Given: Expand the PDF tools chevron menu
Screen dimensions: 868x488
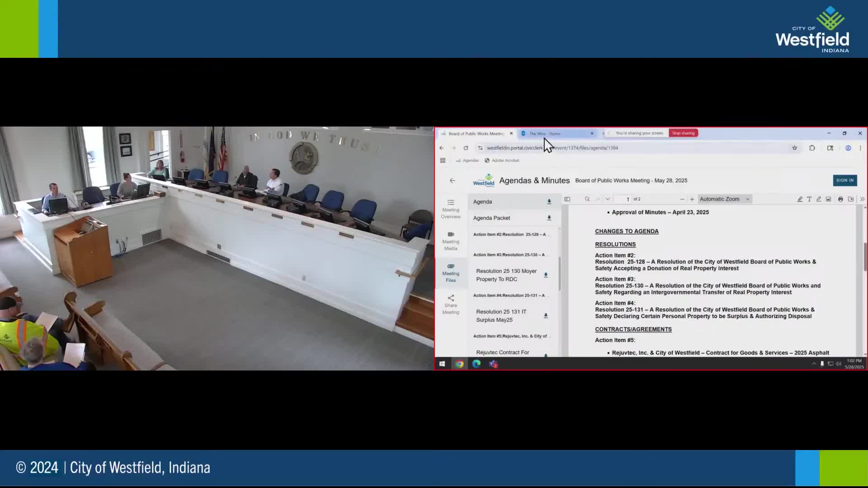Looking at the screenshot, I should coord(862,199).
